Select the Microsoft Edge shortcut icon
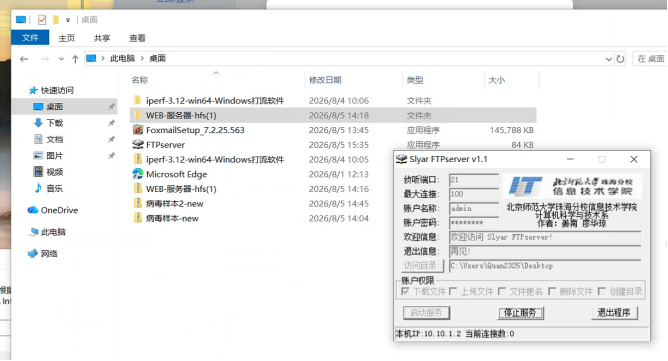Screen dimensions: 668x361 [138, 174]
